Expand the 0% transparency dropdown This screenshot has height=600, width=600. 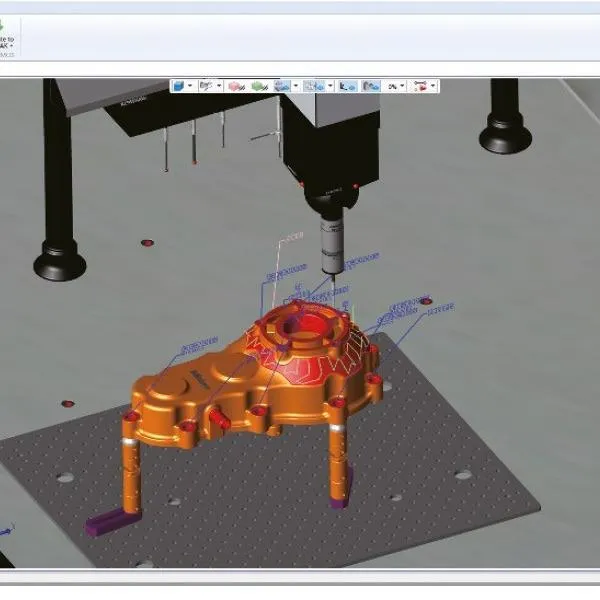[402, 87]
